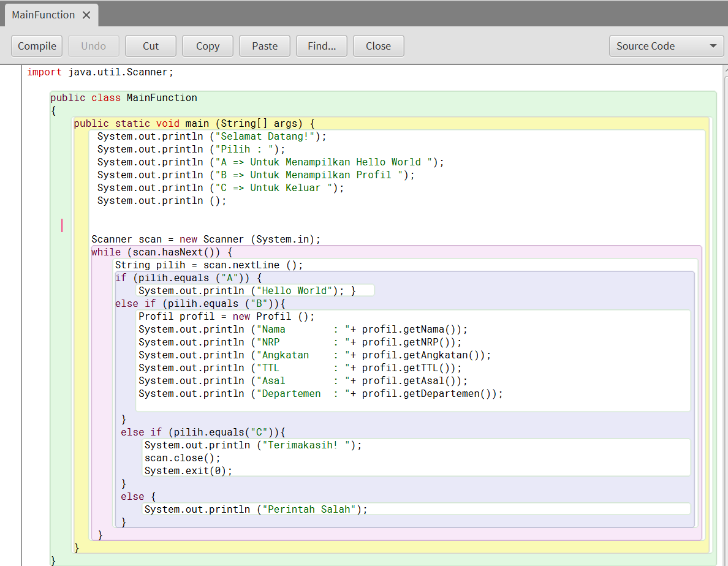Place cursor on the Scanner scan declaration

[x=205, y=239]
